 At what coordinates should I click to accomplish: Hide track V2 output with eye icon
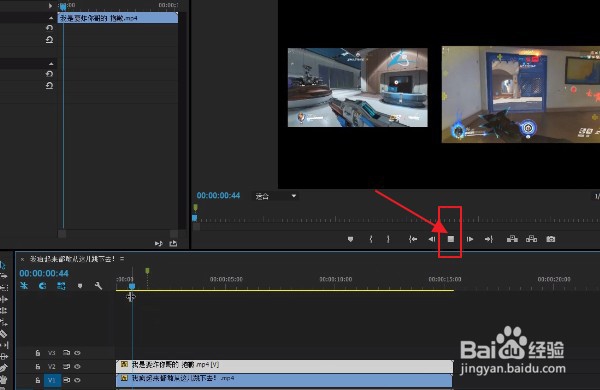point(77,367)
